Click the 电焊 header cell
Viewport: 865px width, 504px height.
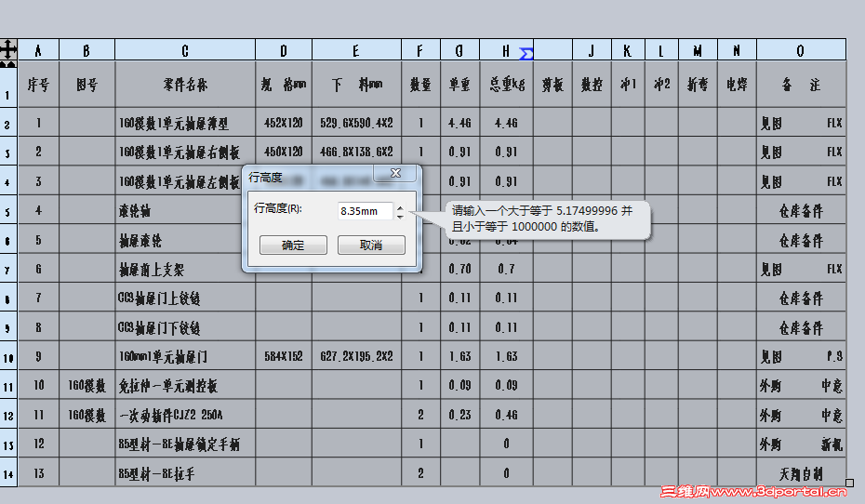click(737, 85)
